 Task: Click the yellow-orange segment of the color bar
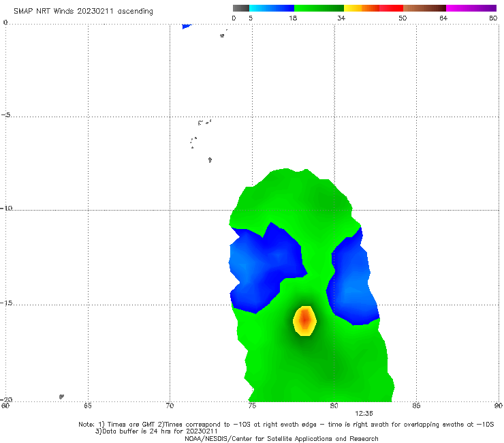click(x=361, y=8)
